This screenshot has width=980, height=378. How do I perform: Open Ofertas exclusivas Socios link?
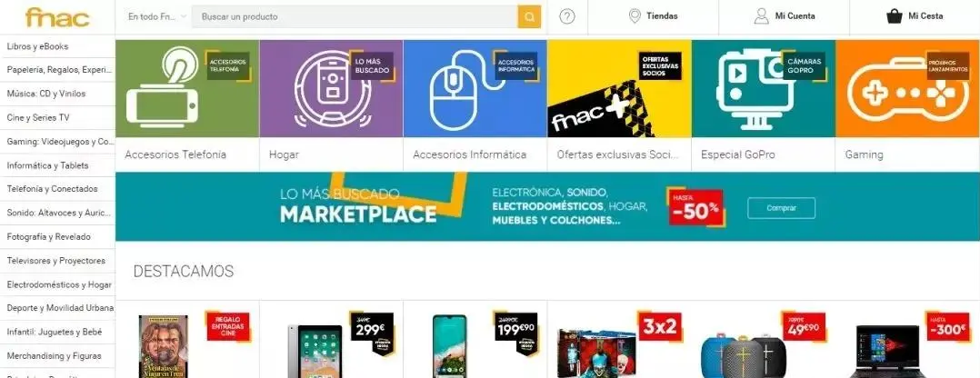(x=617, y=154)
